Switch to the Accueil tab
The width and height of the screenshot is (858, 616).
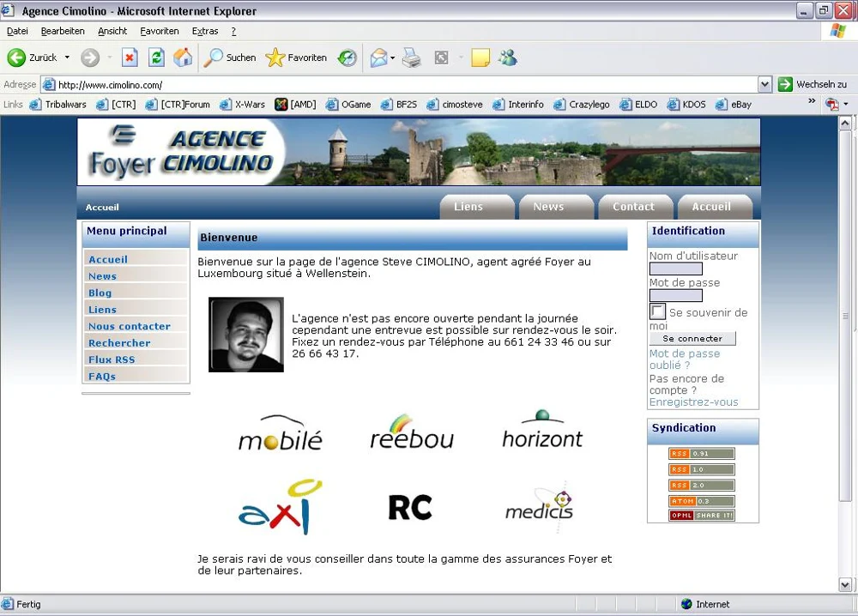tap(715, 207)
